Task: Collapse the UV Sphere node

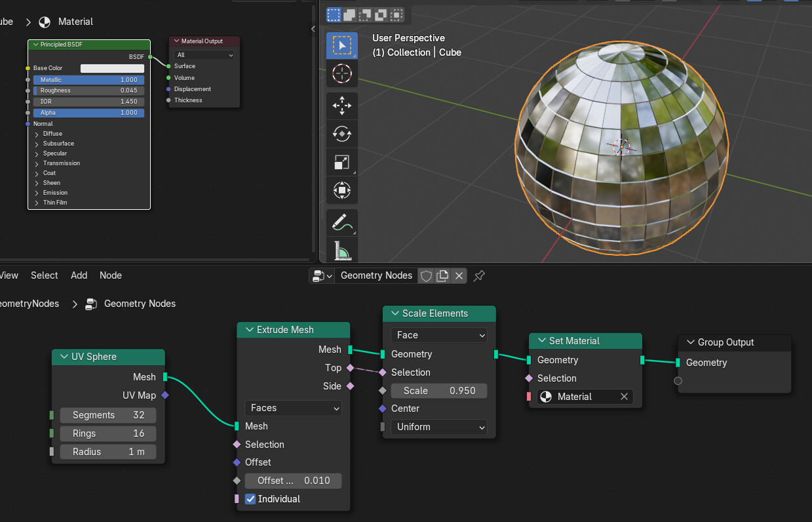Action: [x=64, y=357]
